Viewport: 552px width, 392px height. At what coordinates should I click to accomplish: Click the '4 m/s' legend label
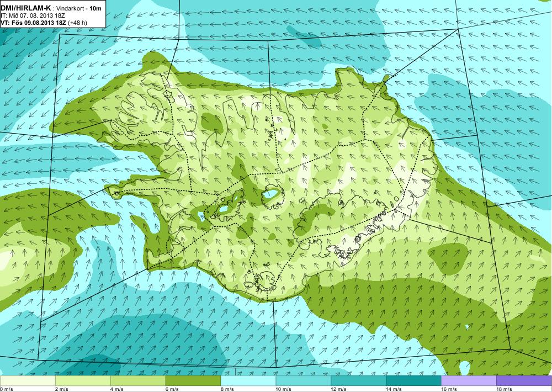click(x=117, y=389)
